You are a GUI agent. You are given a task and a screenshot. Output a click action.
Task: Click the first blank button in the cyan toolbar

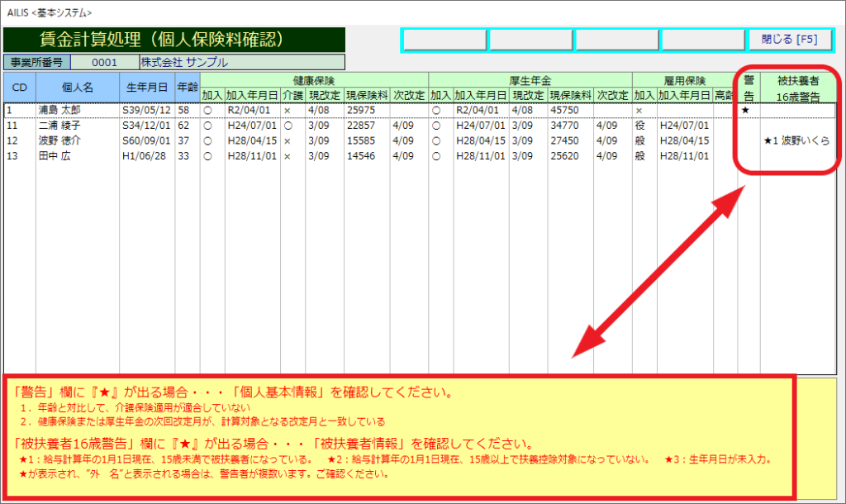pos(445,40)
